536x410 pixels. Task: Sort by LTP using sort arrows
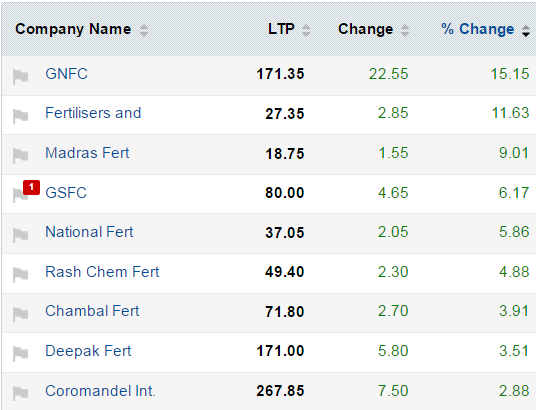[x=306, y=31]
